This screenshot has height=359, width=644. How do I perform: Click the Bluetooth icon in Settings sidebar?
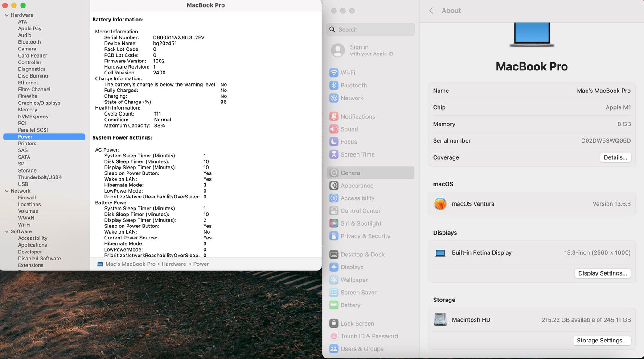click(x=333, y=85)
